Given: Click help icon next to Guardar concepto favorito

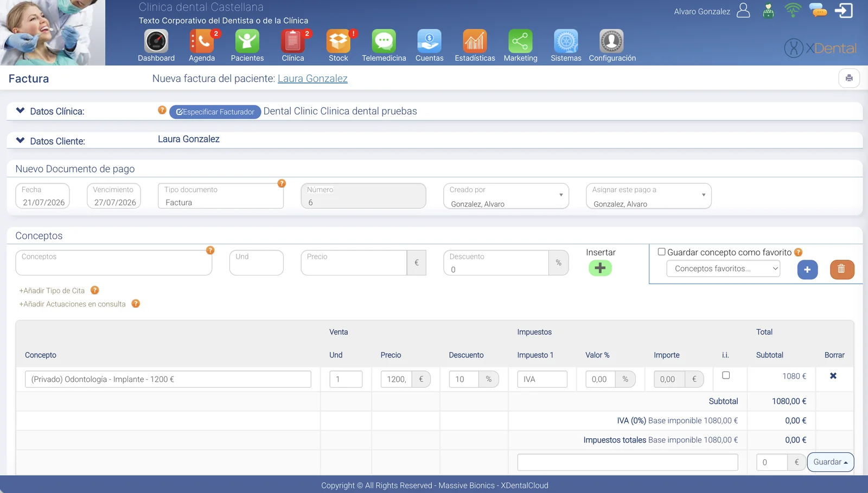Looking at the screenshot, I should 798,252.
